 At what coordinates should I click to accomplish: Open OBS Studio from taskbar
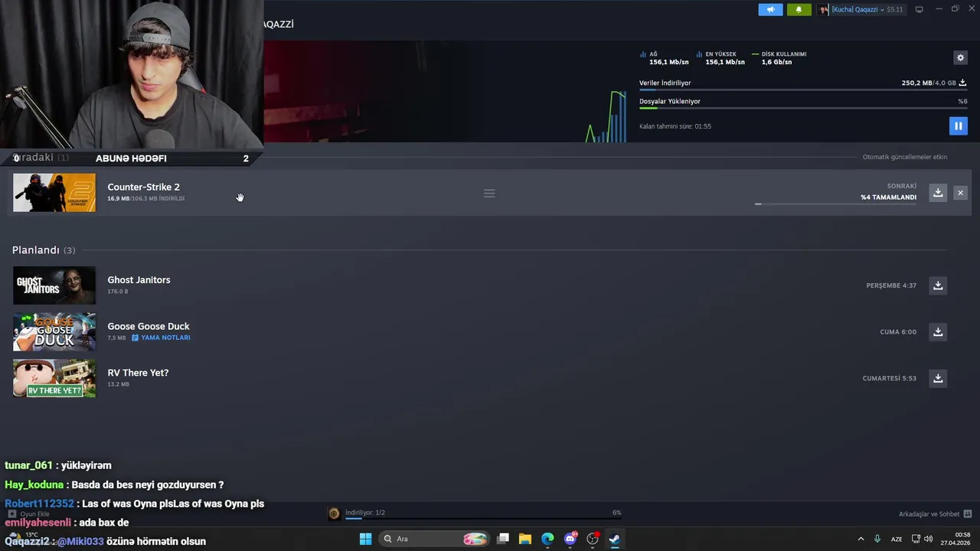tap(593, 539)
